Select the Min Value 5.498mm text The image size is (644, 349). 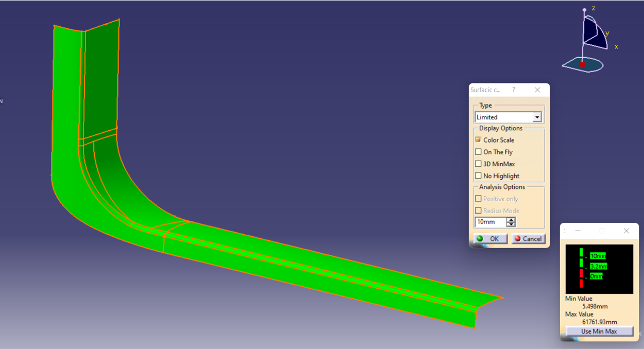click(595, 306)
